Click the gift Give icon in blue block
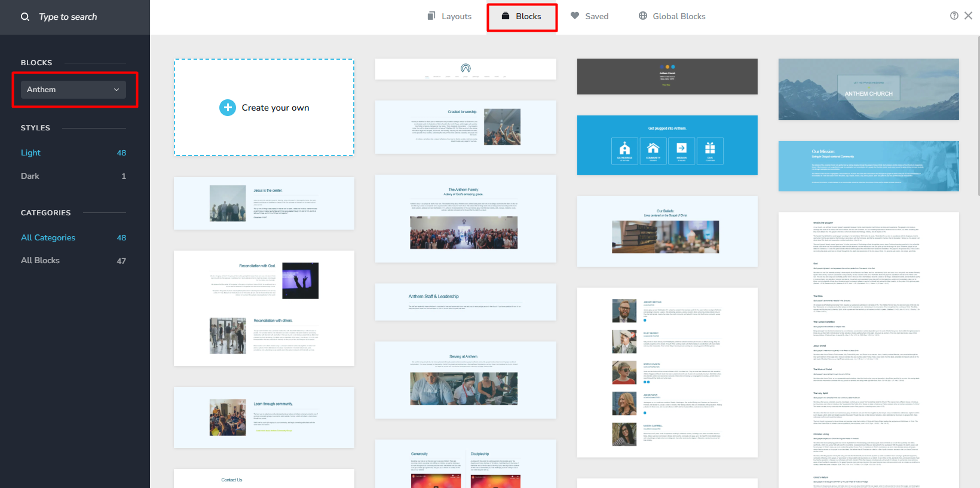 (x=710, y=150)
